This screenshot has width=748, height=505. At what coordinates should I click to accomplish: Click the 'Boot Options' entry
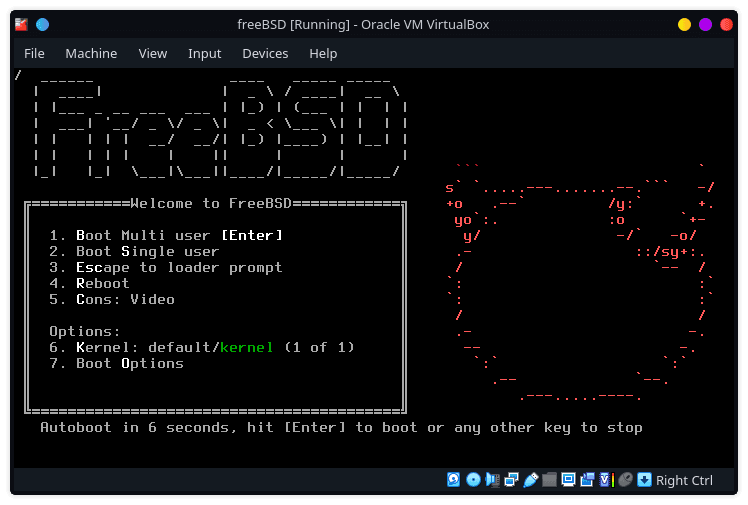pyautogui.click(x=116, y=363)
